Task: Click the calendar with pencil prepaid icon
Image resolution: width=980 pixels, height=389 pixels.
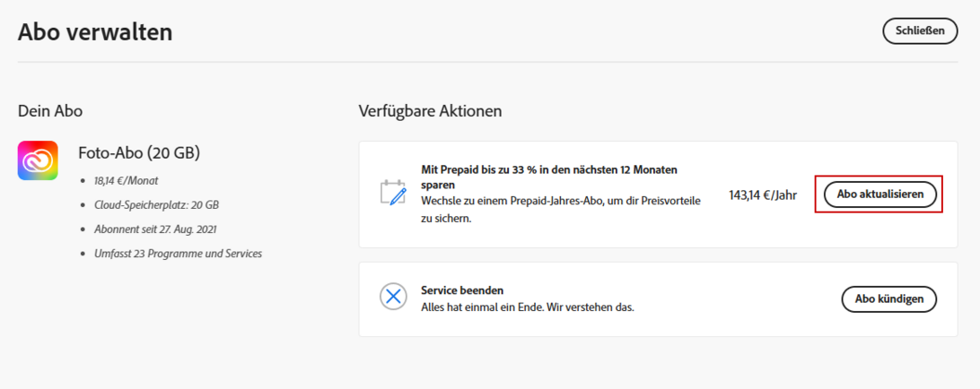Action: (393, 194)
